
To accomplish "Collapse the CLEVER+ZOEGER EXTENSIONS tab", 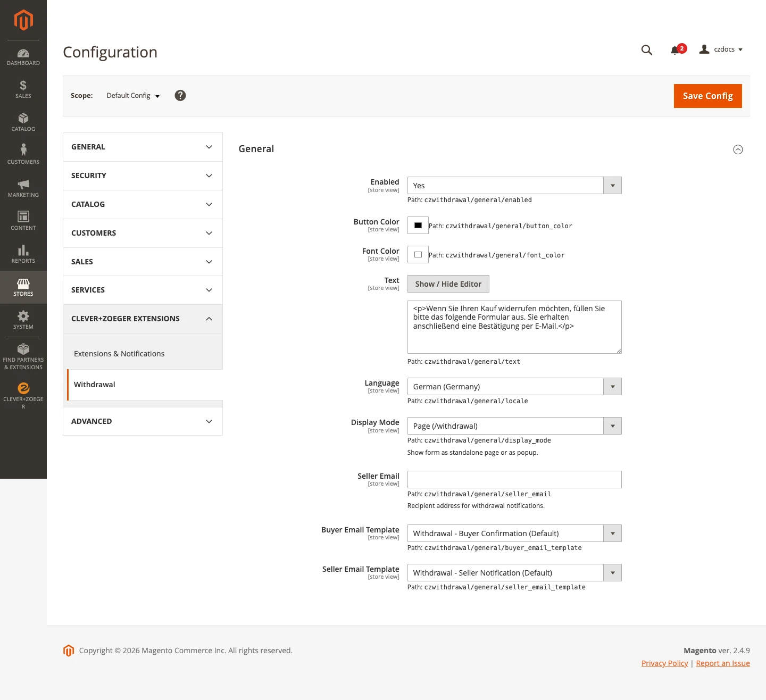I will (143, 319).
